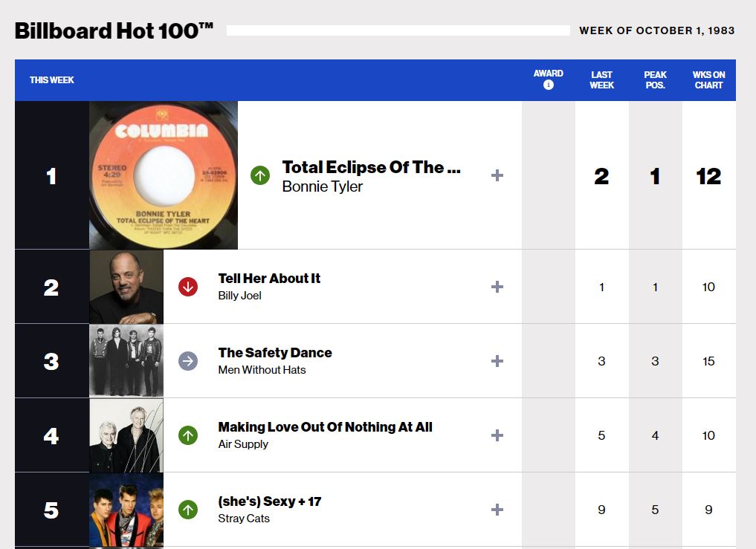Click the Columbia vinyl record thumbnail
Viewport: 756px width, 549px height.
tap(164, 175)
